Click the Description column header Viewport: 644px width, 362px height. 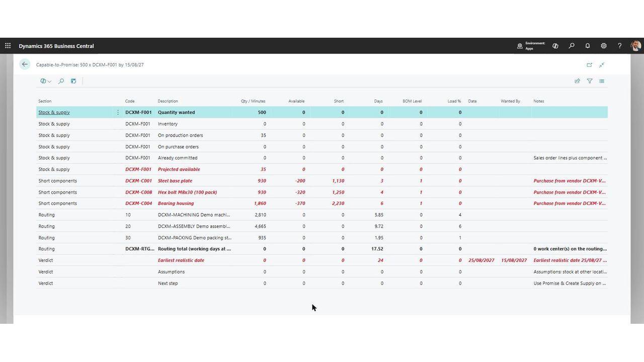point(168,101)
